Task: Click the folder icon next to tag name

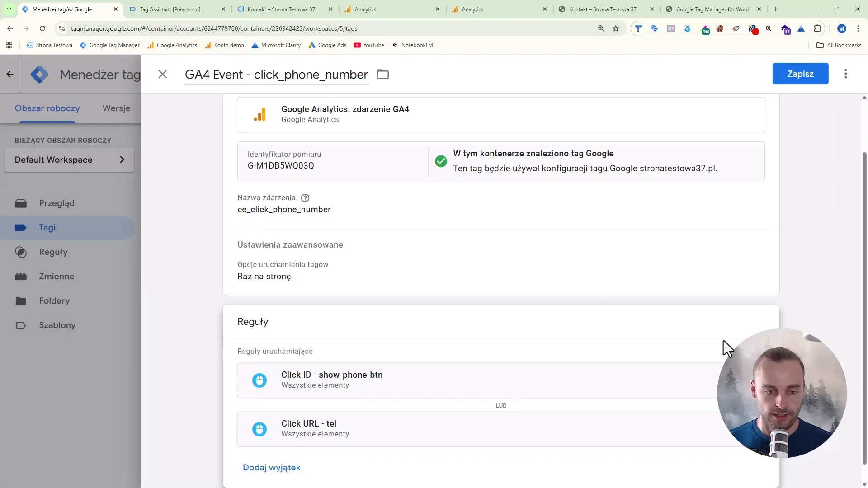Action: tap(383, 74)
